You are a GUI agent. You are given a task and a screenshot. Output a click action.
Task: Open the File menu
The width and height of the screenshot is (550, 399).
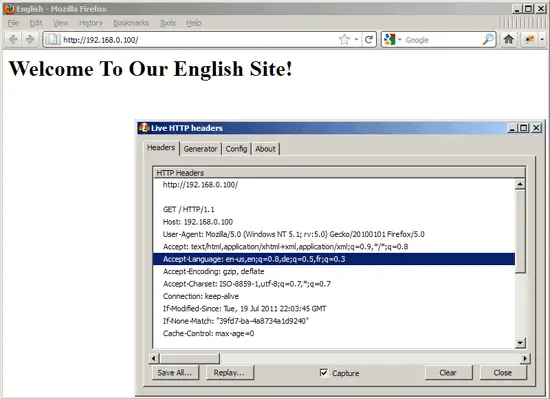(13, 23)
